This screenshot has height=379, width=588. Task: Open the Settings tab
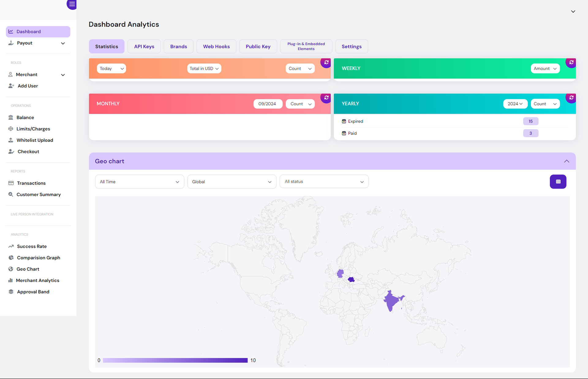[352, 46]
